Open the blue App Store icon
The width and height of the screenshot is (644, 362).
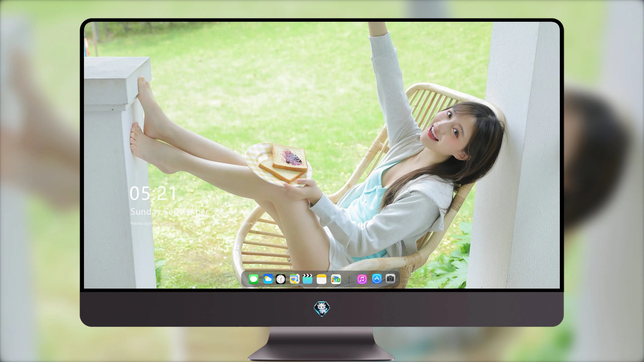377,279
